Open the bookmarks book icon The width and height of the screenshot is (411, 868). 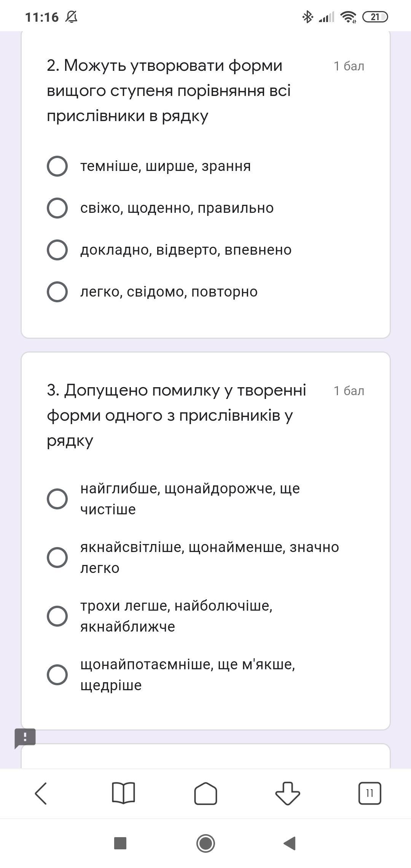click(123, 793)
